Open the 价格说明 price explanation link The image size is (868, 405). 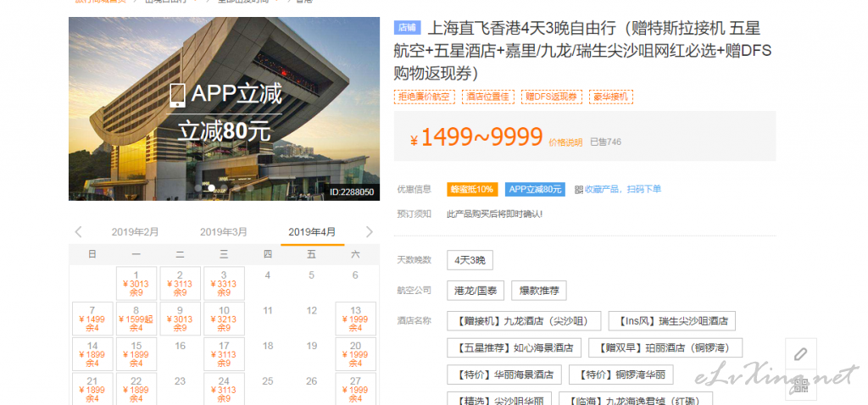click(565, 142)
